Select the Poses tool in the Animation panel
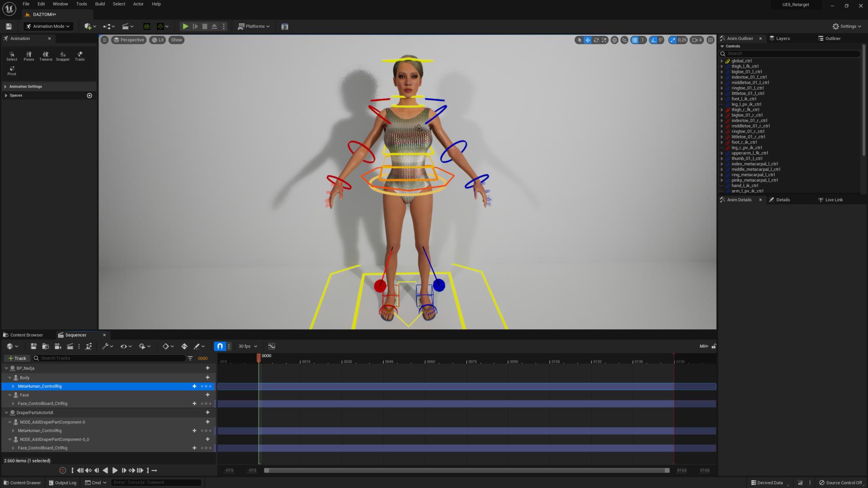The width and height of the screenshot is (868, 488). tap(29, 56)
